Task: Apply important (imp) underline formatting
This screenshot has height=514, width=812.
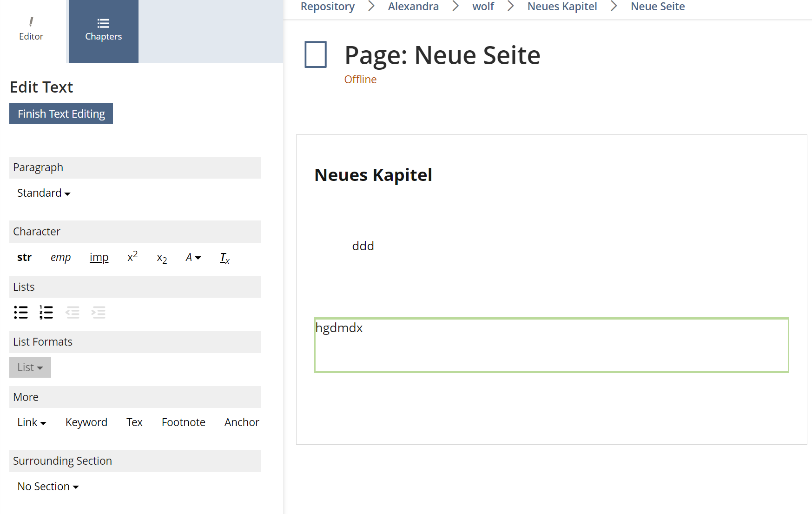Action: (99, 257)
